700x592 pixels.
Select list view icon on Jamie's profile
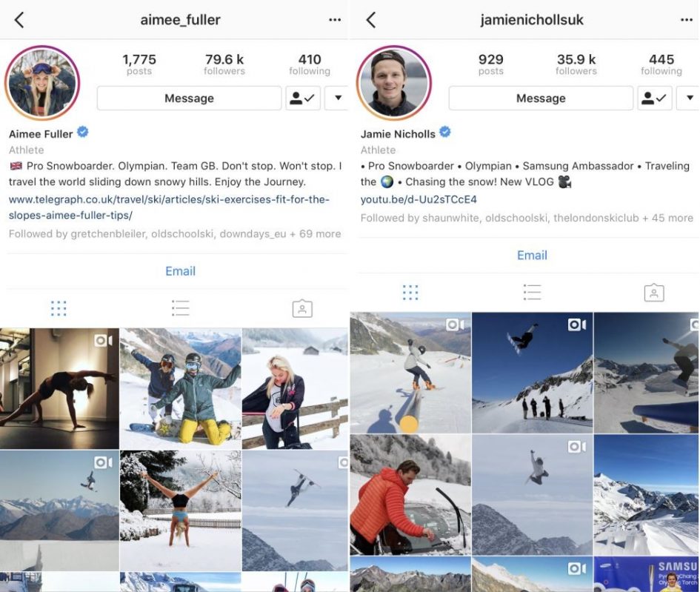pos(532,293)
